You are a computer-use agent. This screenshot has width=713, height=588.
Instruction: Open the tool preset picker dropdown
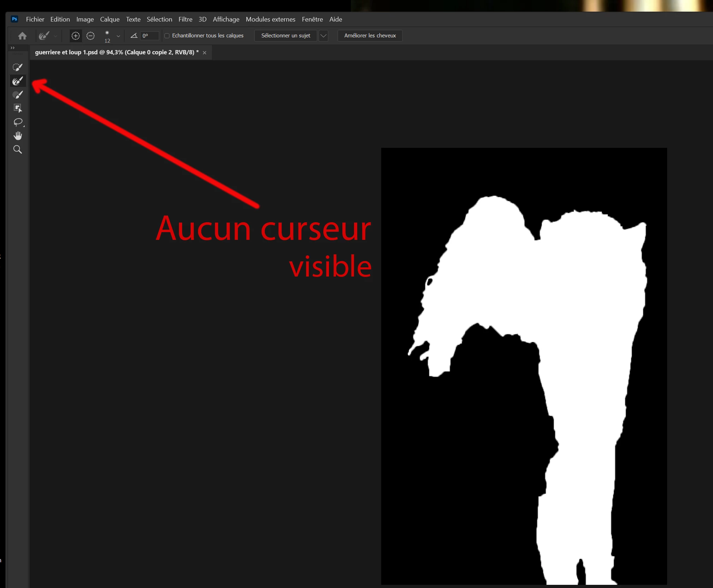coord(55,36)
